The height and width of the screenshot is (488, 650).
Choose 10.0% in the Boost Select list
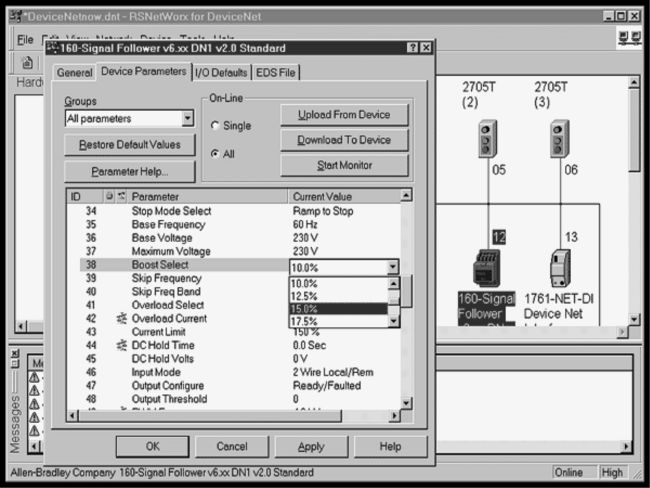click(338, 284)
